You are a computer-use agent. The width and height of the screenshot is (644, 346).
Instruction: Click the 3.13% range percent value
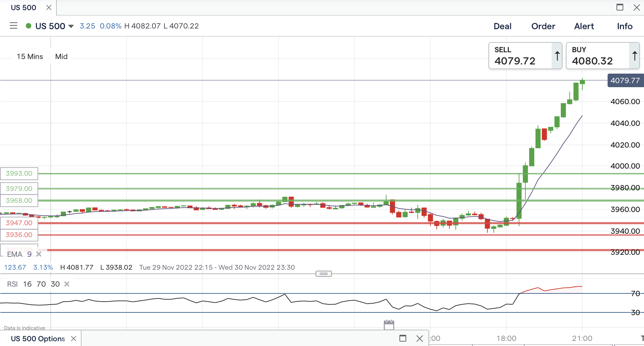(43, 267)
